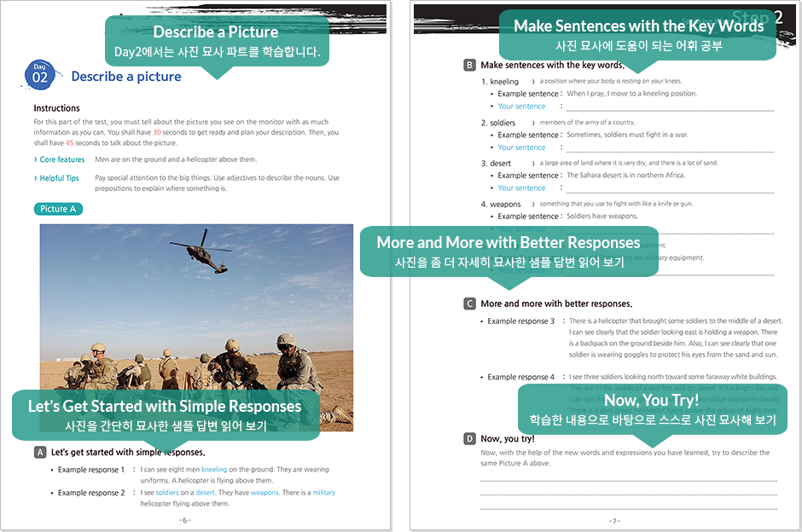Image resolution: width=802 pixels, height=532 pixels.
Task: Click the 'Now, You Try!' teal callout
Action: click(652, 409)
